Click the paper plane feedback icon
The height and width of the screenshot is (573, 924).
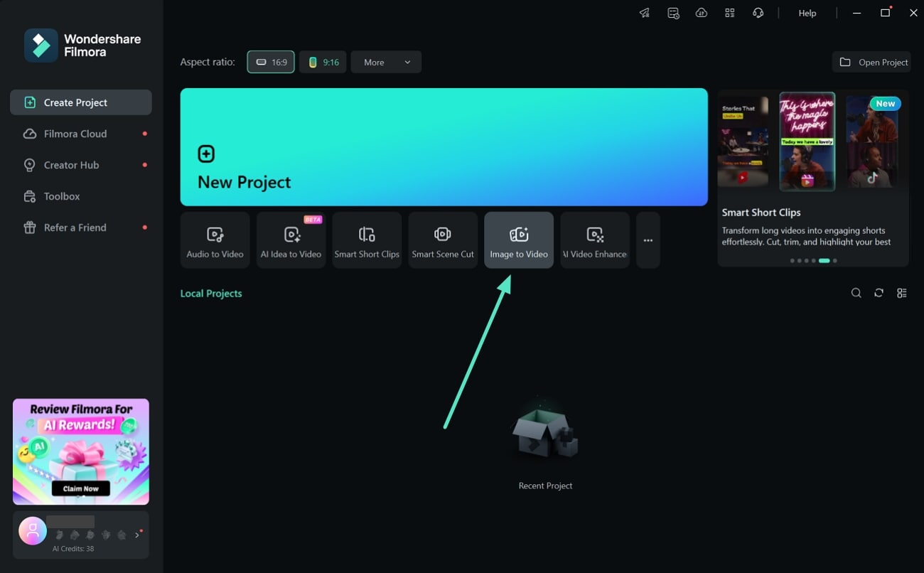644,13
